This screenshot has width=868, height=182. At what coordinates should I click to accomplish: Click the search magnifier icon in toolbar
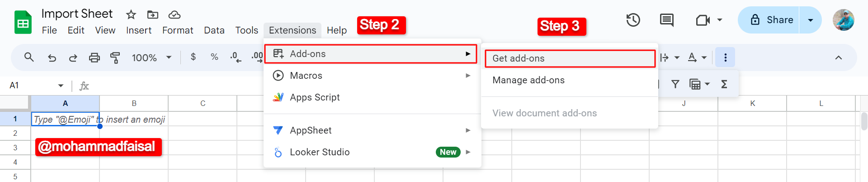point(29,57)
